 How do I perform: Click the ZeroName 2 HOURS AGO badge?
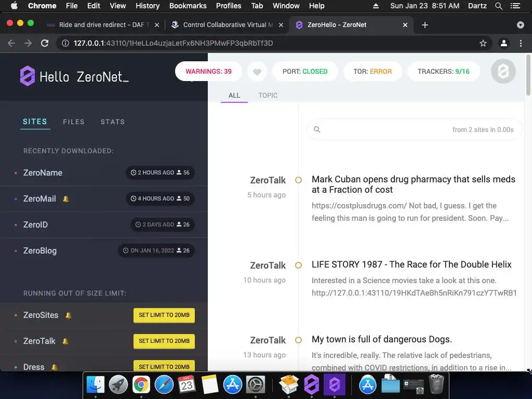(160, 172)
